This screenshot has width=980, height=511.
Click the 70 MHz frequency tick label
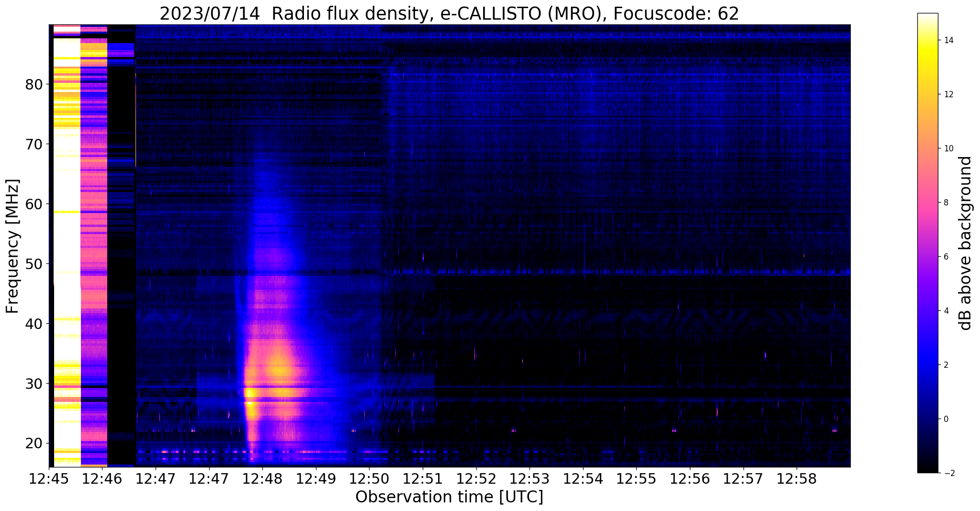click(34, 144)
